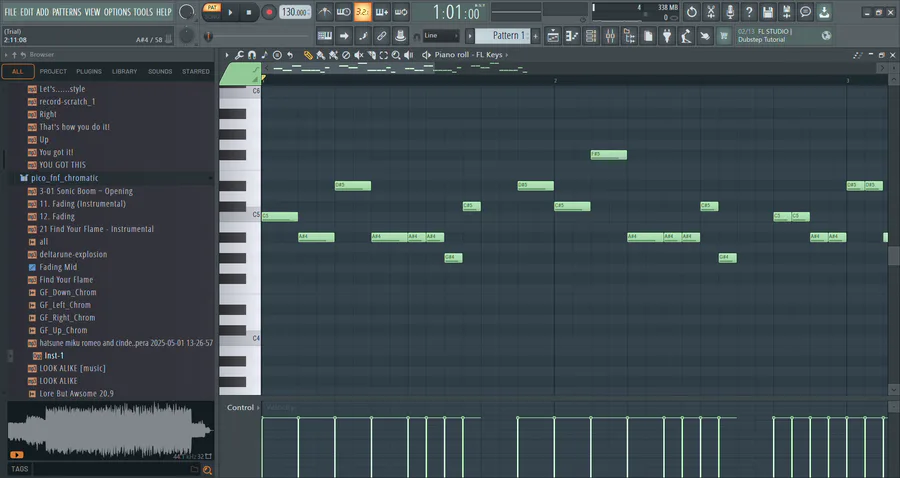Click the tempo tapper icon

click(x=686, y=36)
